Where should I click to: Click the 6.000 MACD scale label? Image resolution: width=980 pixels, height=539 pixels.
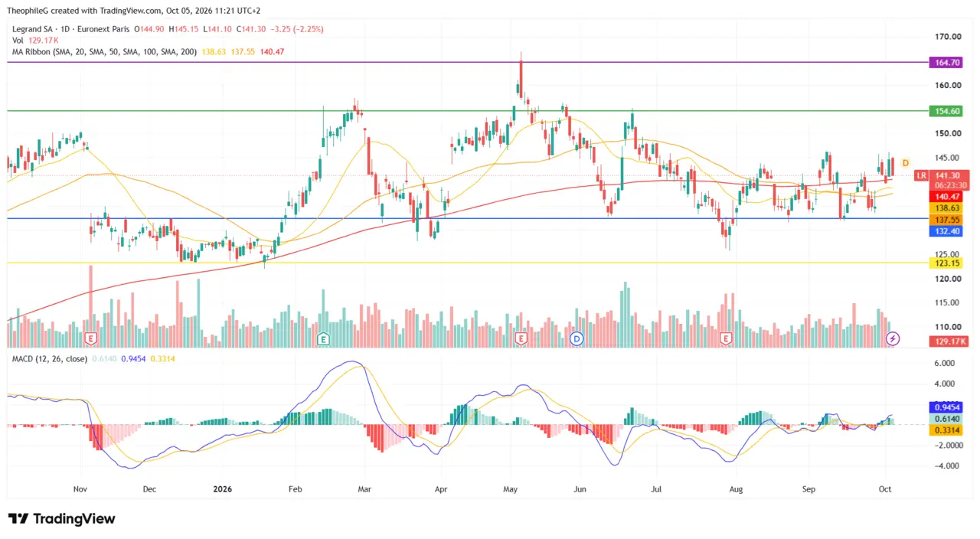tap(946, 363)
